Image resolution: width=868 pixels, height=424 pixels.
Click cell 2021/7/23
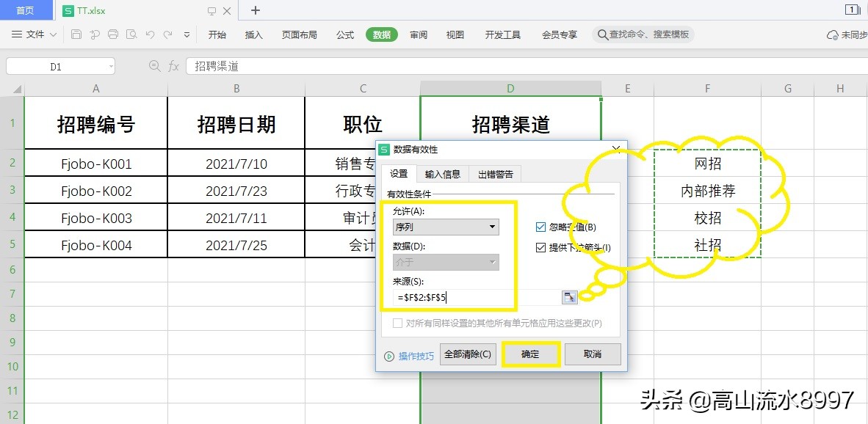coord(236,191)
